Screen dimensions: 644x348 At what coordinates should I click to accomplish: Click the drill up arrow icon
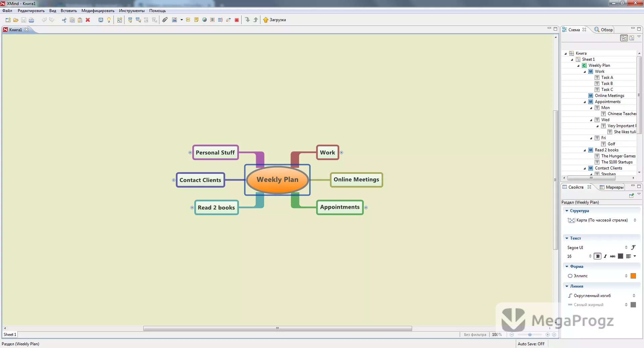[256, 20]
